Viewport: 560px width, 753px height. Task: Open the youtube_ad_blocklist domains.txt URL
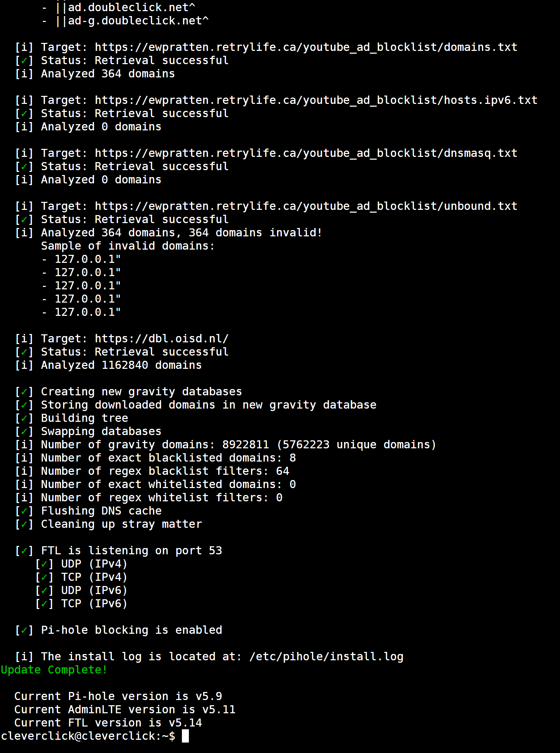click(x=306, y=47)
